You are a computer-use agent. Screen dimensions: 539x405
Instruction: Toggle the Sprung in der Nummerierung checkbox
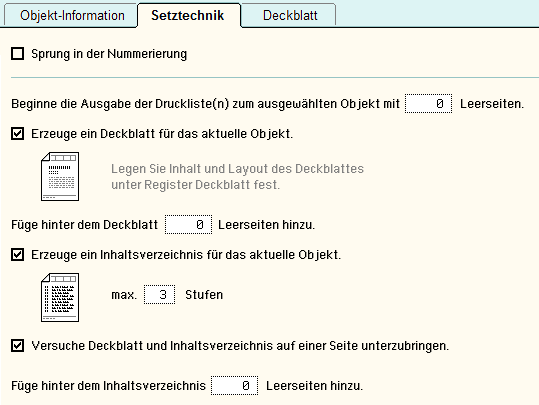18,54
